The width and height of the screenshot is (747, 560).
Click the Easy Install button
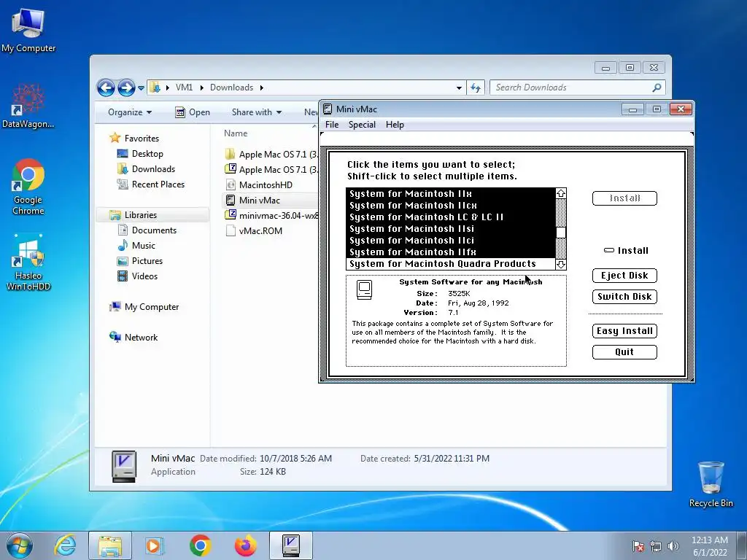624,331
